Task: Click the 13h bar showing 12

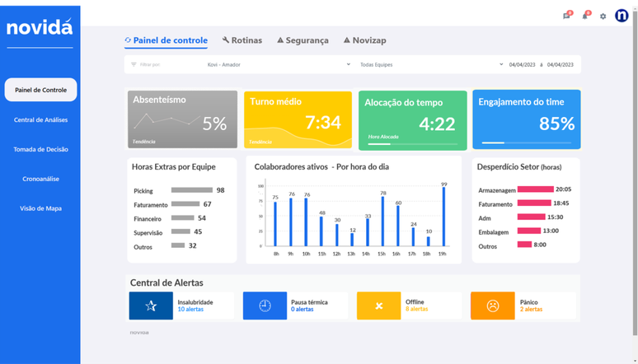Action: pyautogui.click(x=352, y=240)
